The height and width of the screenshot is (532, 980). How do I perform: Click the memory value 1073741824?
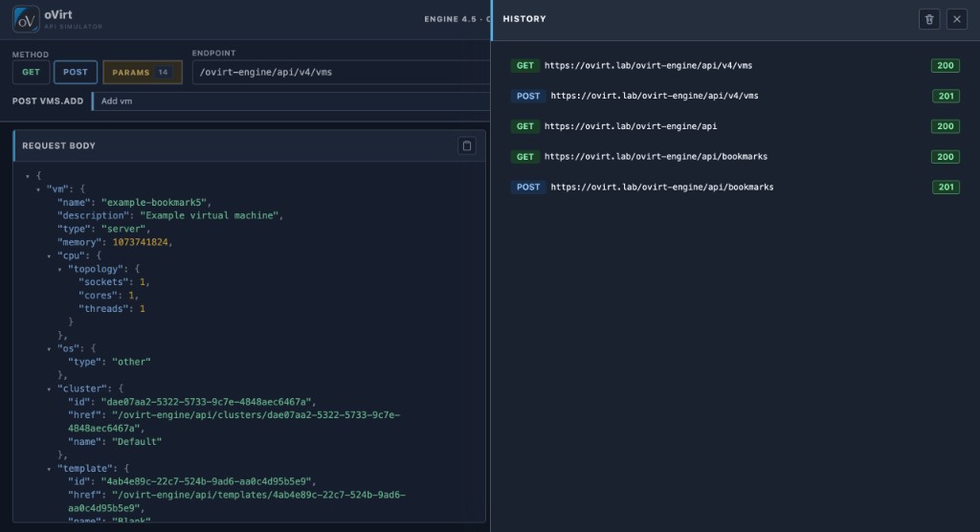tap(140, 242)
